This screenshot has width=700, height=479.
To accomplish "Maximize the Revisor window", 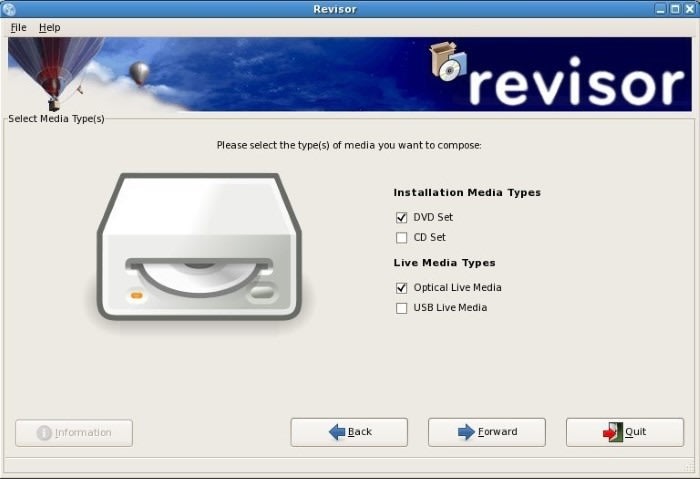I will click(675, 9).
